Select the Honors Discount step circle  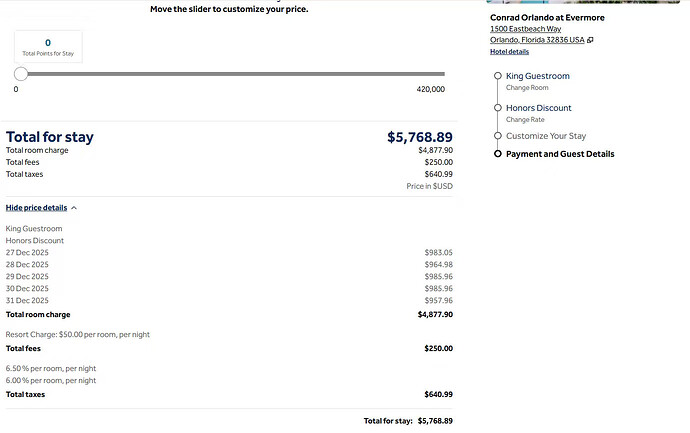click(498, 108)
